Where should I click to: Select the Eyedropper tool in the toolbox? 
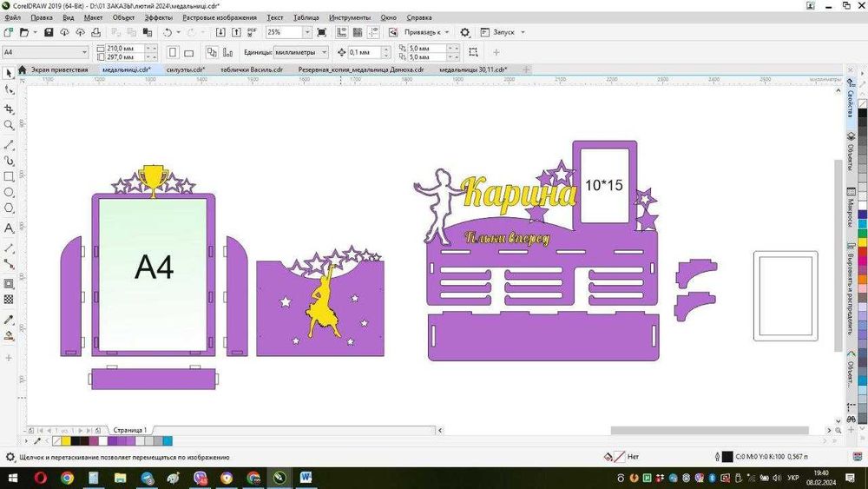point(9,319)
